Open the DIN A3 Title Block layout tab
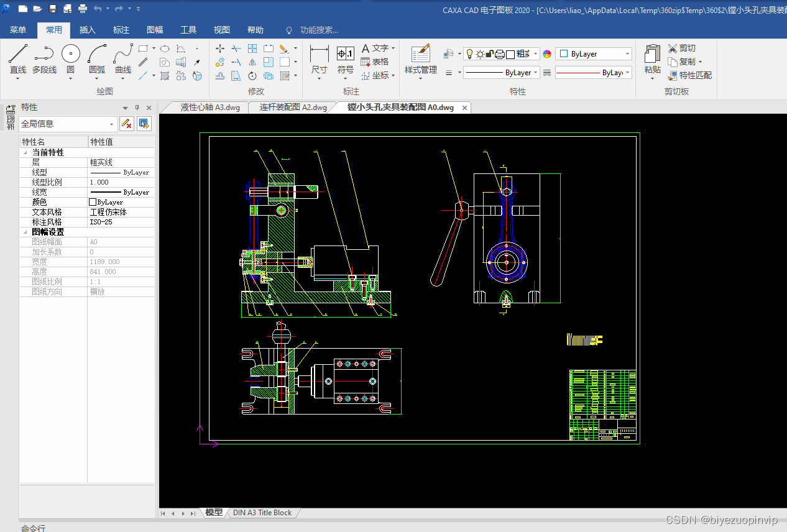787x532 pixels. tap(262, 513)
